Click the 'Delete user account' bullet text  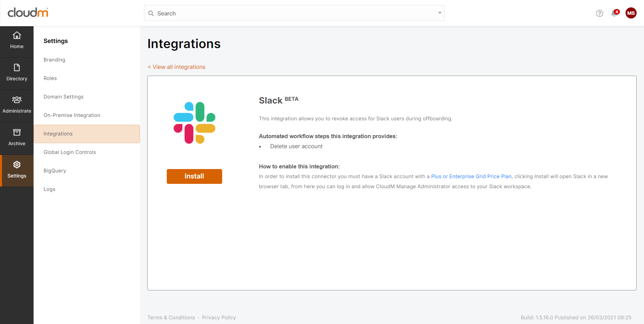296,147
